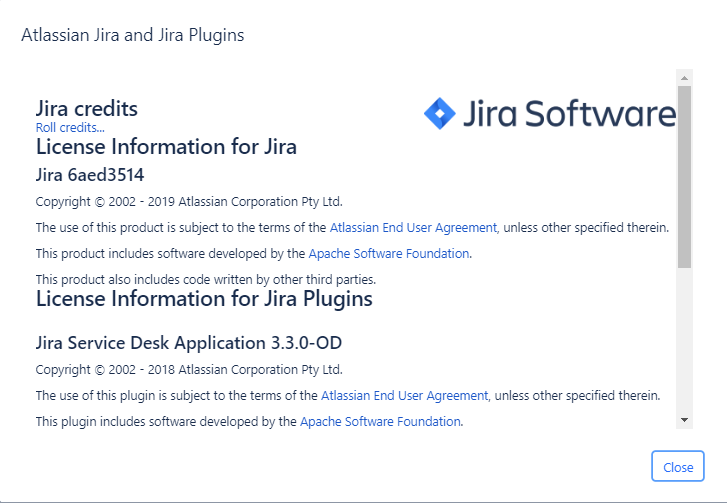The image size is (727, 503).
Task: Open Atlassian End User Agreement link for plugin
Action: [x=404, y=395]
